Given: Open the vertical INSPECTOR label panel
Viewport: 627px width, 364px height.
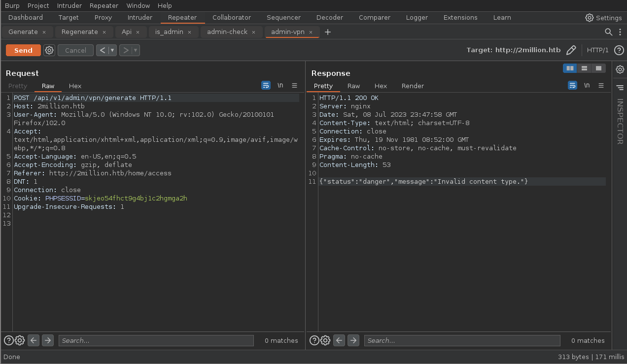Looking at the screenshot, I should [620, 122].
